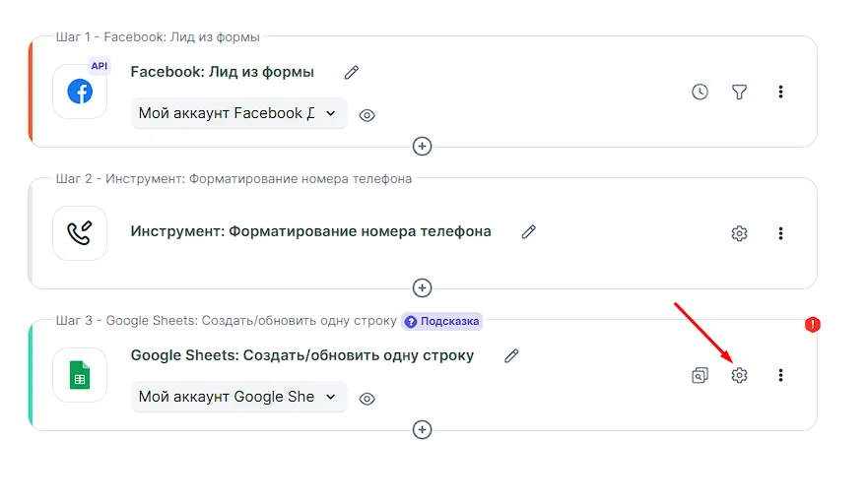Rename the Facebook step with pencil icon
Viewport: 868px width, 503px height.
click(352, 72)
